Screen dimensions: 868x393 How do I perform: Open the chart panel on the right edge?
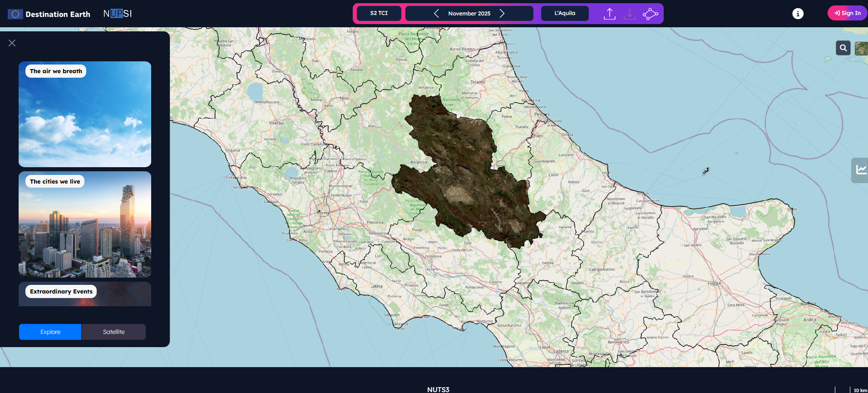[860, 170]
